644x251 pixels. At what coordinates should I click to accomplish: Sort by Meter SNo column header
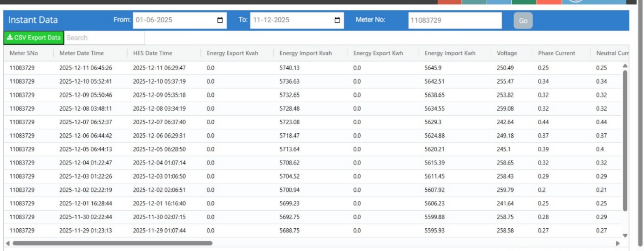click(24, 53)
